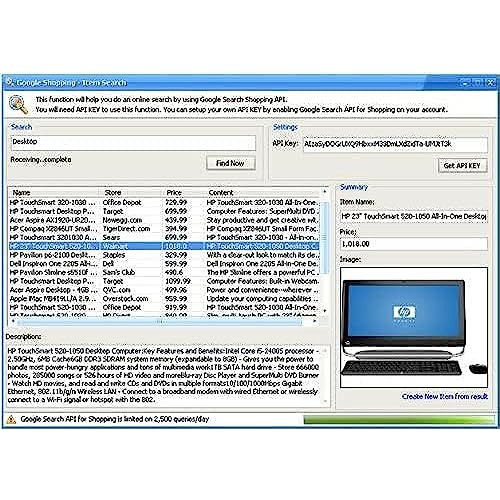
Task: Select Dell Inspiron One 2205 row
Action: pyautogui.click(x=164, y=264)
